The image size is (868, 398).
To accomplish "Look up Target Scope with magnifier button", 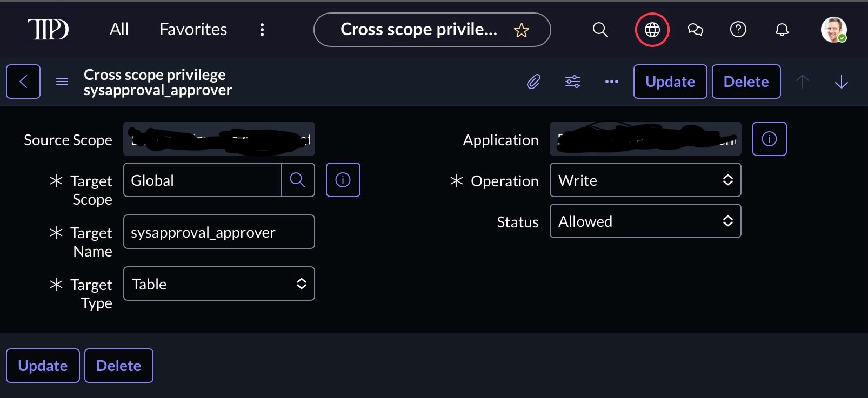I will click(297, 180).
